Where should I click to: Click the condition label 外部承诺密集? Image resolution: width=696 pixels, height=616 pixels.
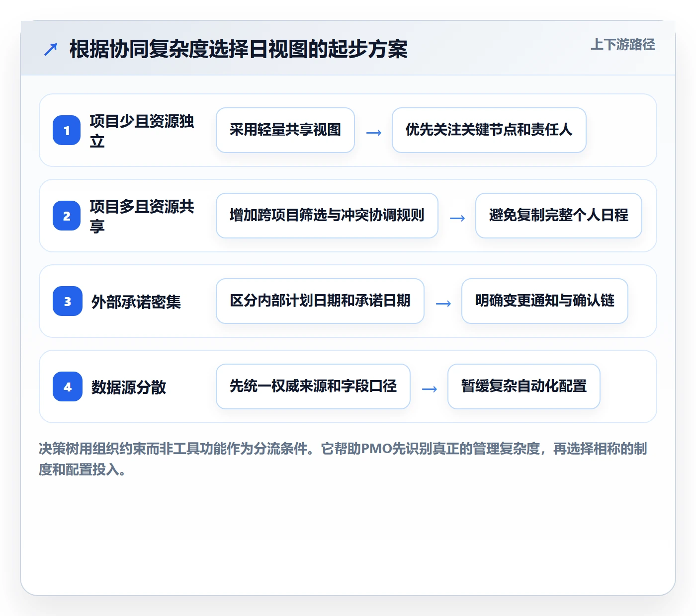(136, 302)
